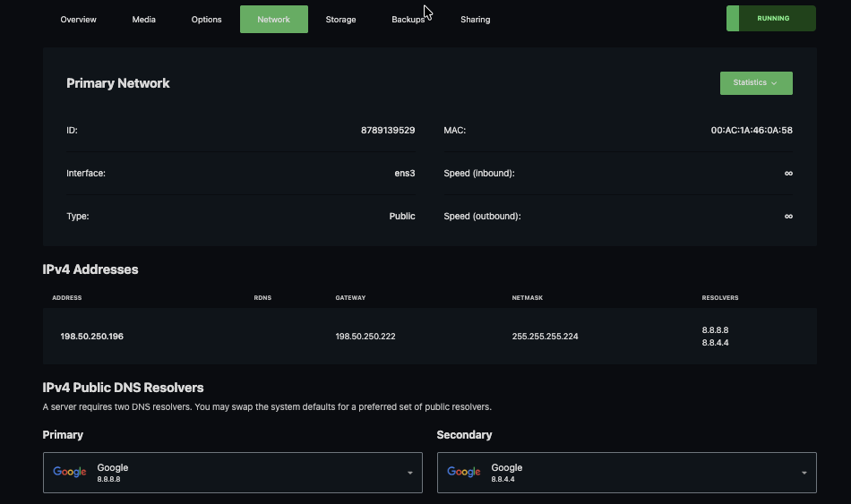Select the IPv4 address 198.50.250.196
Viewport: 851px width, 504px height.
click(x=91, y=337)
